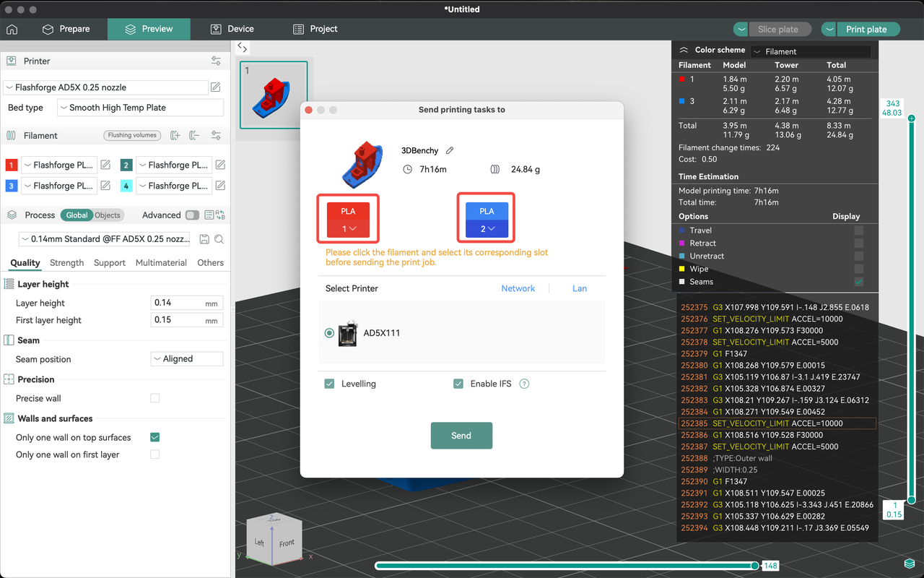This screenshot has width=924, height=578.
Task: Click the Network link
Action: tap(518, 288)
